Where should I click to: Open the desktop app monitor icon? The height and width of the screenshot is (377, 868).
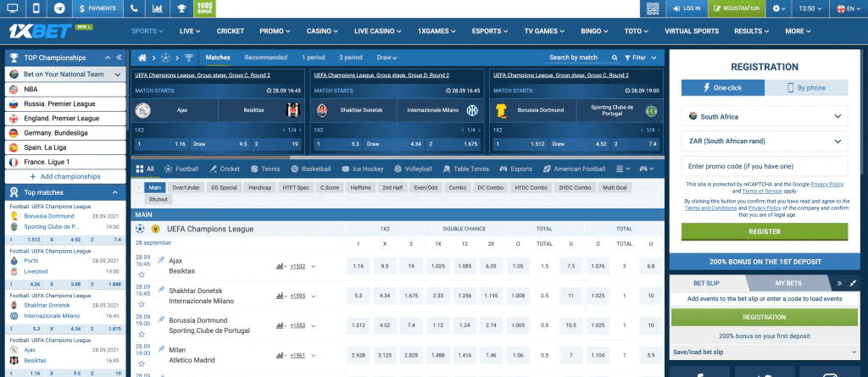click(12, 8)
